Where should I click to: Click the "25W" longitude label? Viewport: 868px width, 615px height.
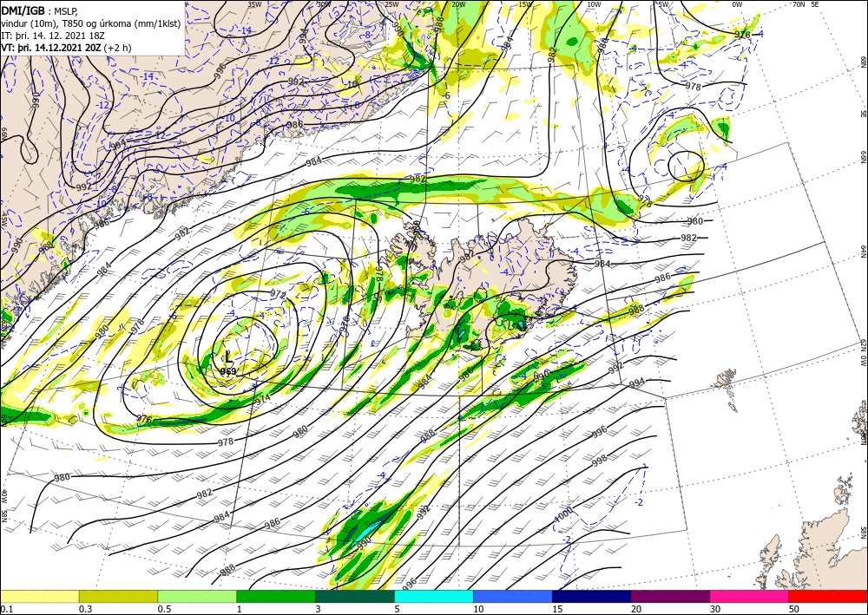391,4
